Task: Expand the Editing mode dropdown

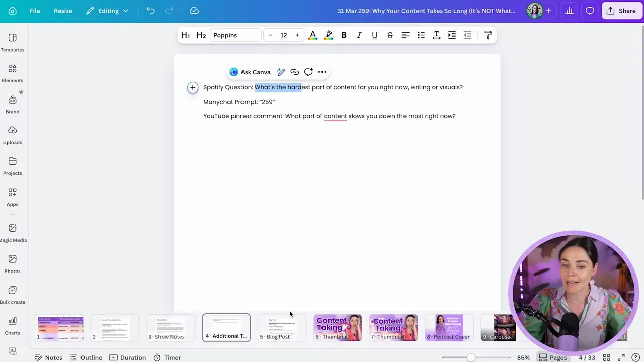Action: pos(107,11)
